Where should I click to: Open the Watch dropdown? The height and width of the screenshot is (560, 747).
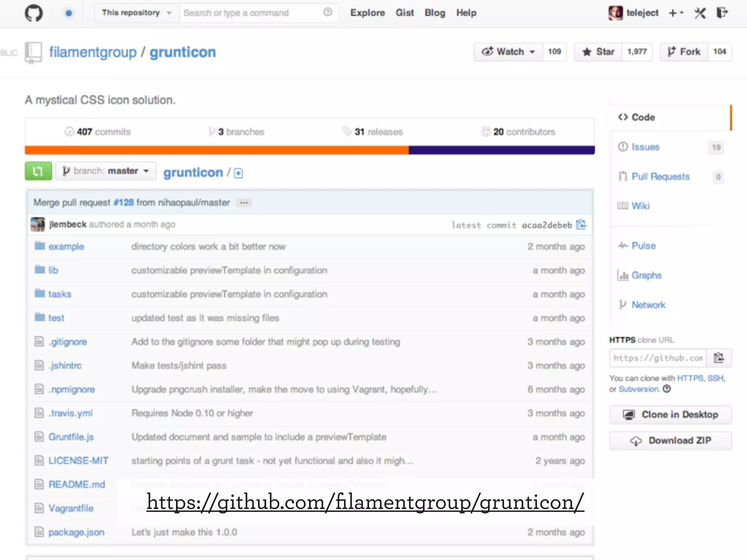[x=508, y=52]
